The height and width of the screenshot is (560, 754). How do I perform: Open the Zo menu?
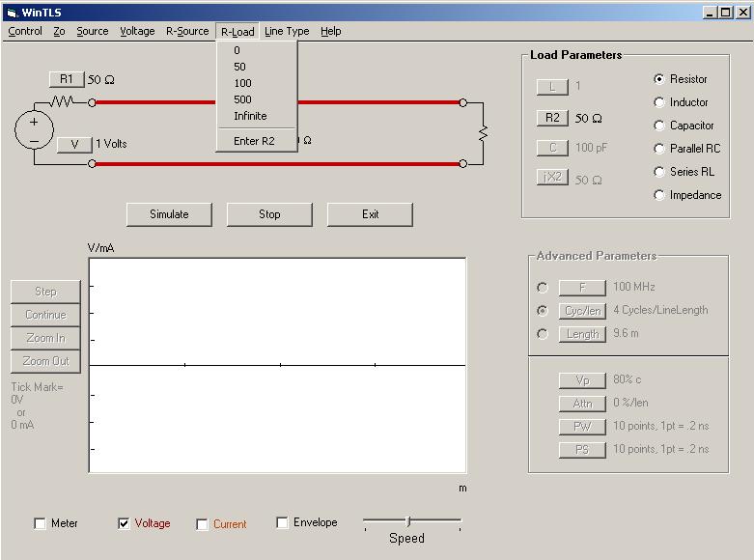pos(59,31)
